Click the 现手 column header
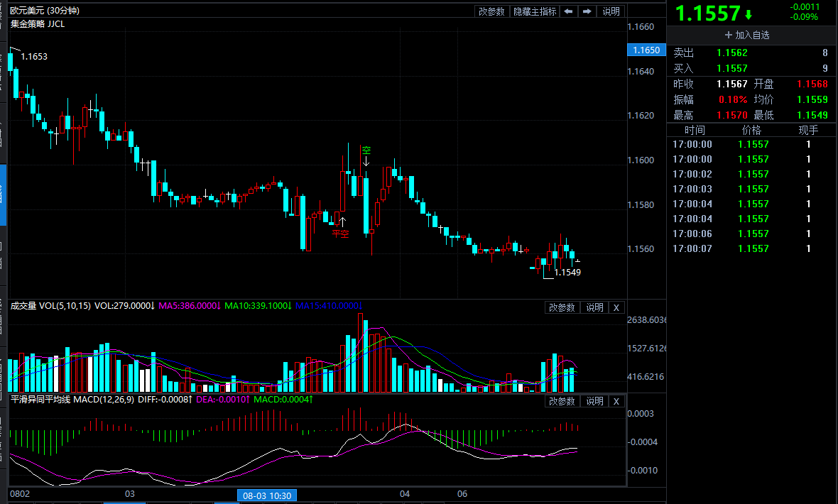Screen dimensions: 838x504 (x=808, y=130)
